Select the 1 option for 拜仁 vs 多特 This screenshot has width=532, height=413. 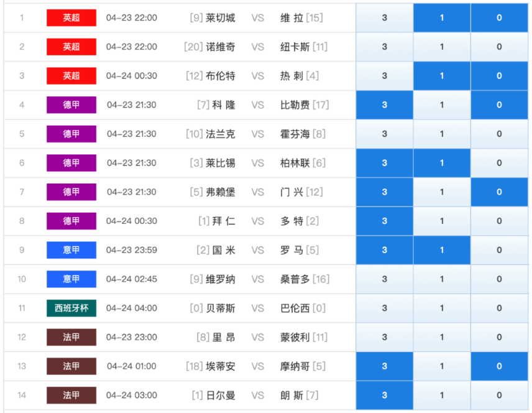click(442, 221)
